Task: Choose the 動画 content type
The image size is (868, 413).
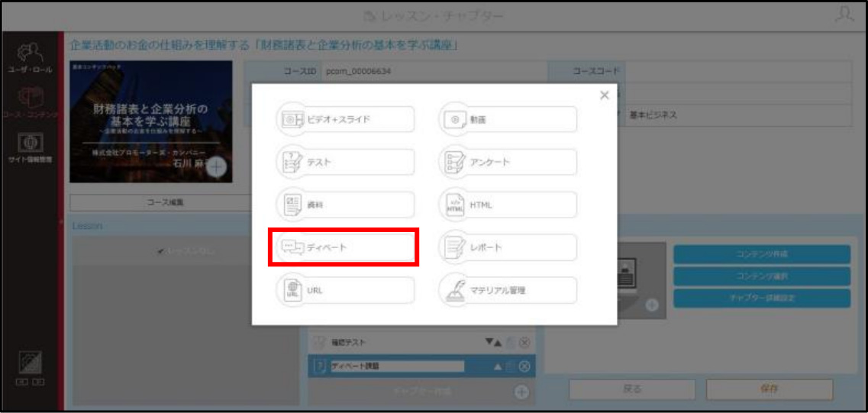Action: click(508, 119)
